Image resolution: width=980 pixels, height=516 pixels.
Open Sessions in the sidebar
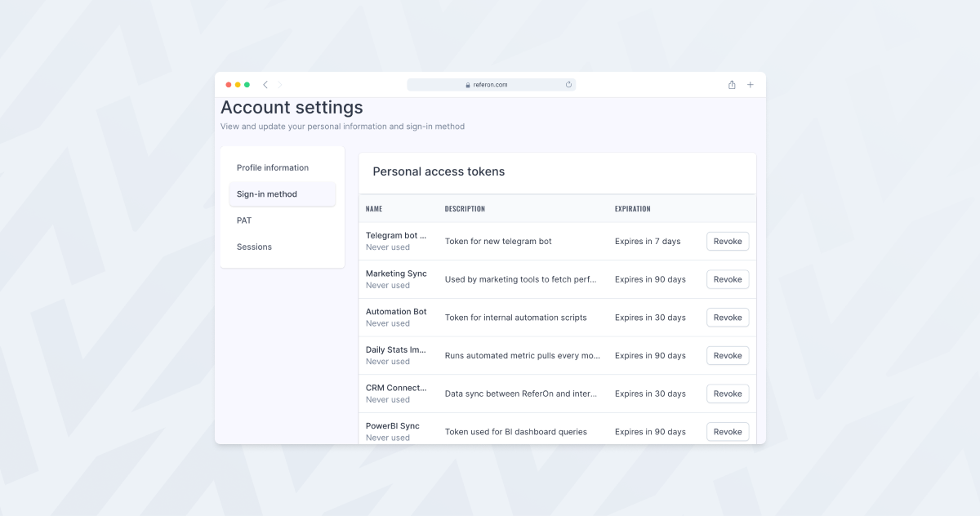[x=254, y=247]
